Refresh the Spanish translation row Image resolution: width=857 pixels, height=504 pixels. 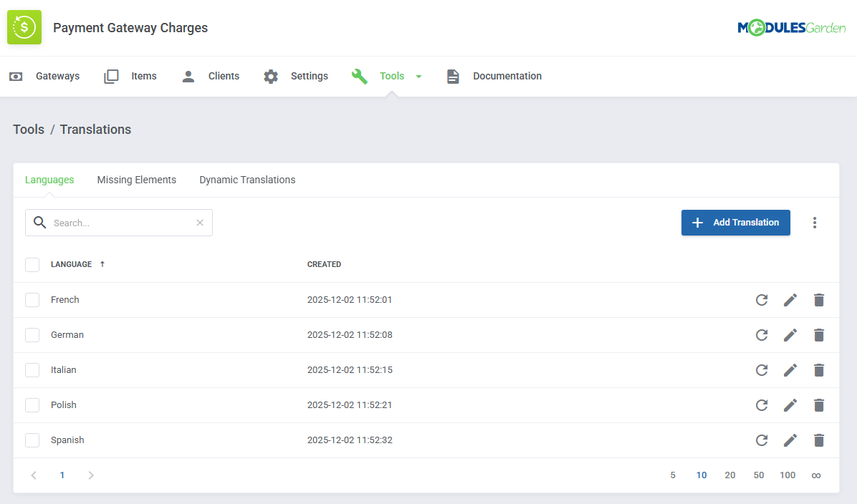coord(762,440)
